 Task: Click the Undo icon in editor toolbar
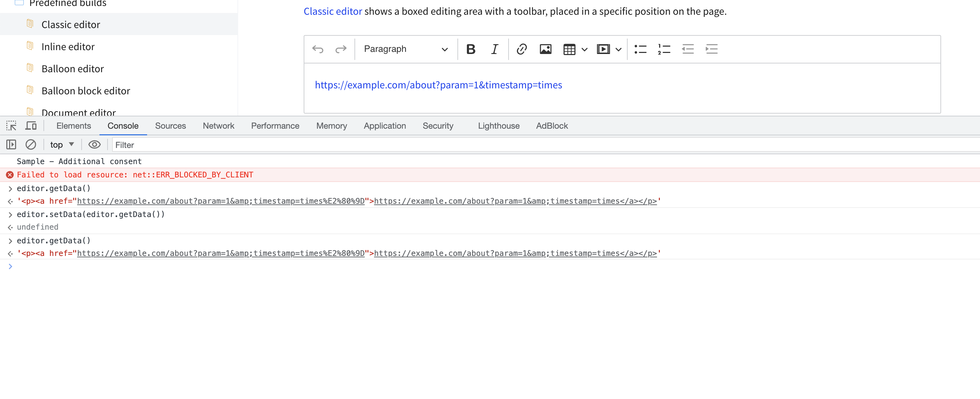coord(318,49)
